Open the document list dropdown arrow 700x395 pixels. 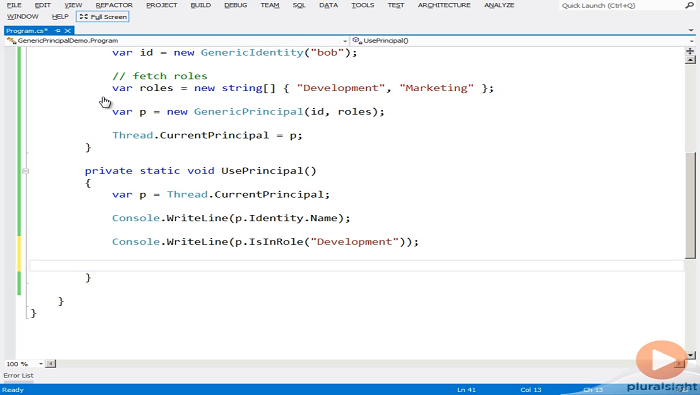(x=691, y=30)
